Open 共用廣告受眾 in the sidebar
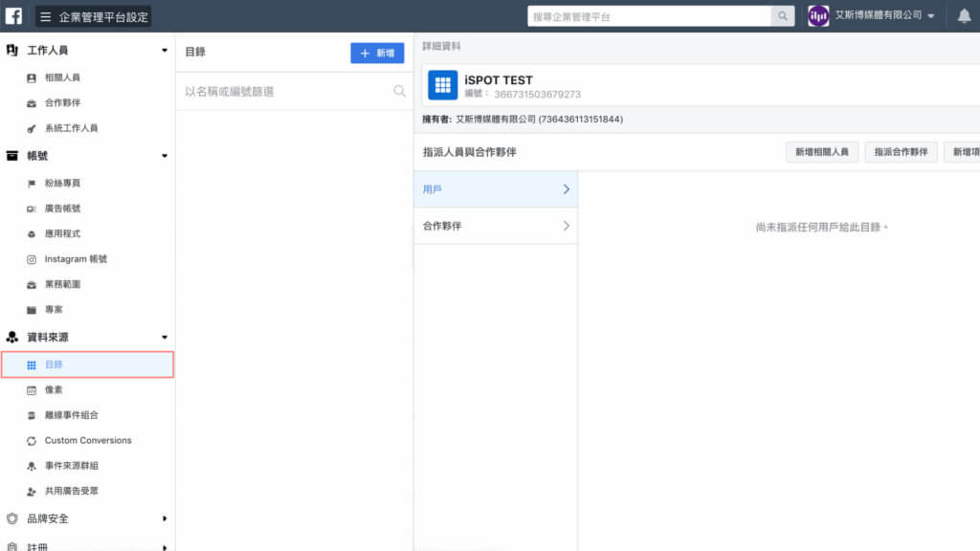The width and height of the screenshot is (980, 551). 71,491
